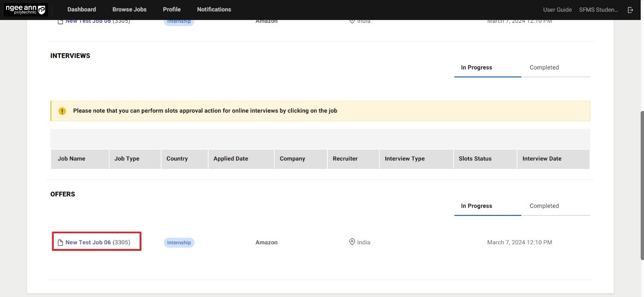Click the warning icon in the yellow notice
Screen dimensions: 644x297
coord(62,111)
